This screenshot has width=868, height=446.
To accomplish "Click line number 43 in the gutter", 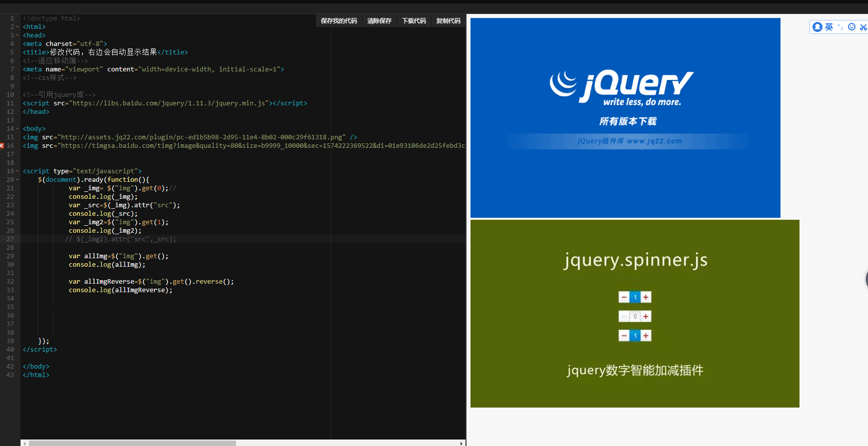I will (x=10, y=375).
